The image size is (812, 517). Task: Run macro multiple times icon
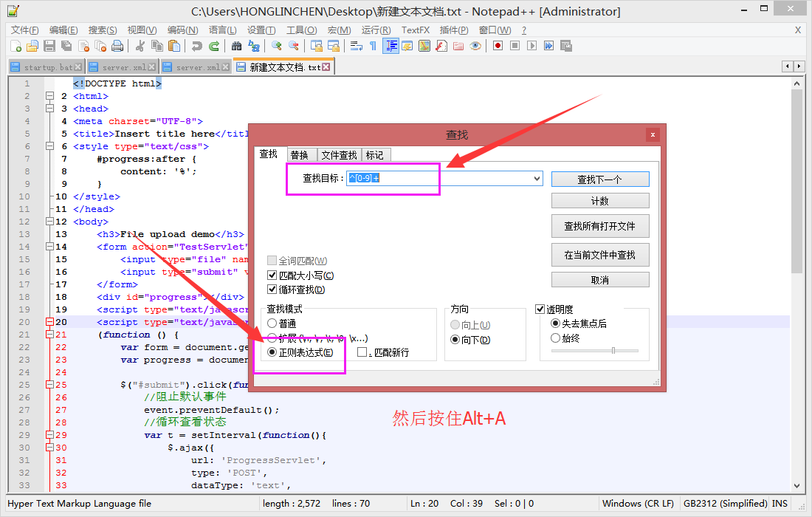[x=549, y=46]
